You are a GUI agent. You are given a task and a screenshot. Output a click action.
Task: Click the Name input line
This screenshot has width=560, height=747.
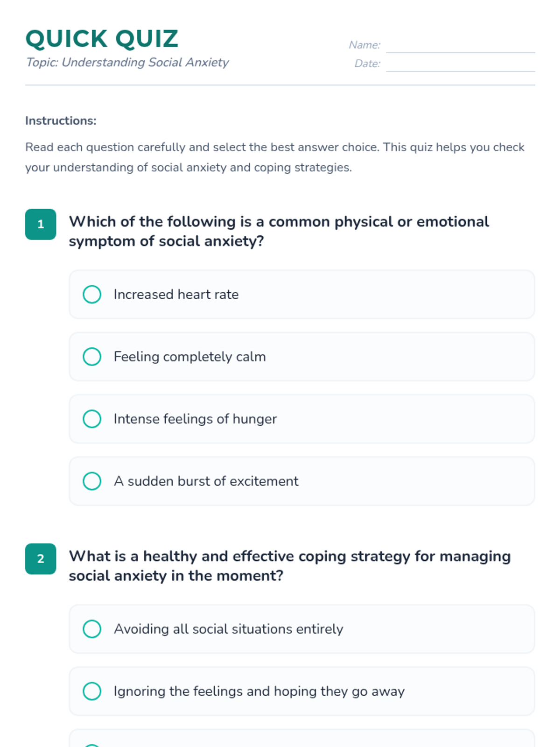(460, 46)
